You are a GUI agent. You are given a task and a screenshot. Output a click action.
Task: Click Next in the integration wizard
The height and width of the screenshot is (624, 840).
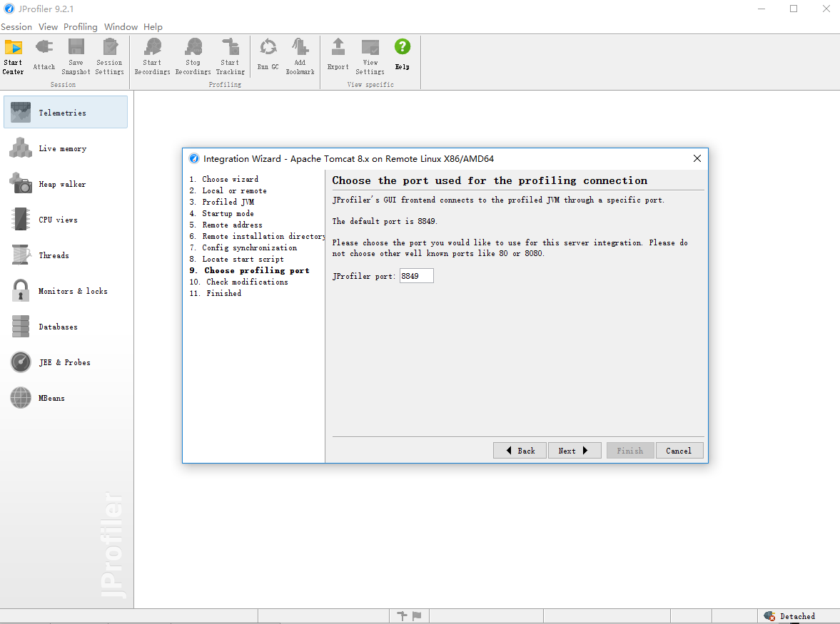[575, 451]
